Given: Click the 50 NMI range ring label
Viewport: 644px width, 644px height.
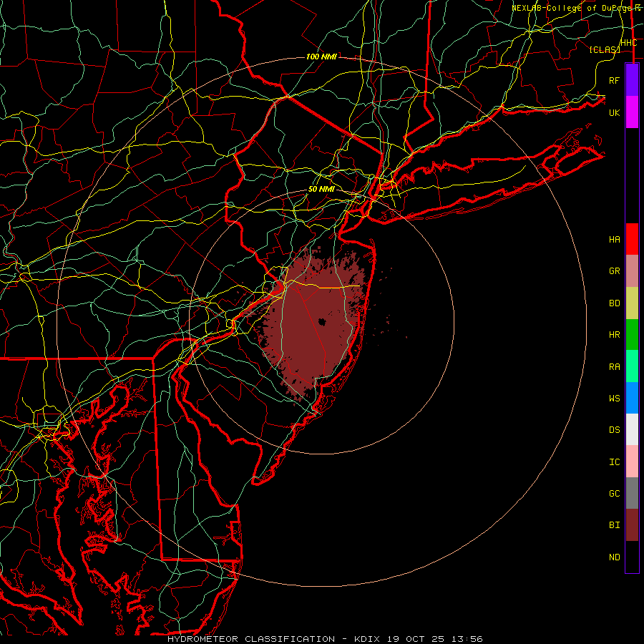Looking at the screenshot, I should (321, 190).
